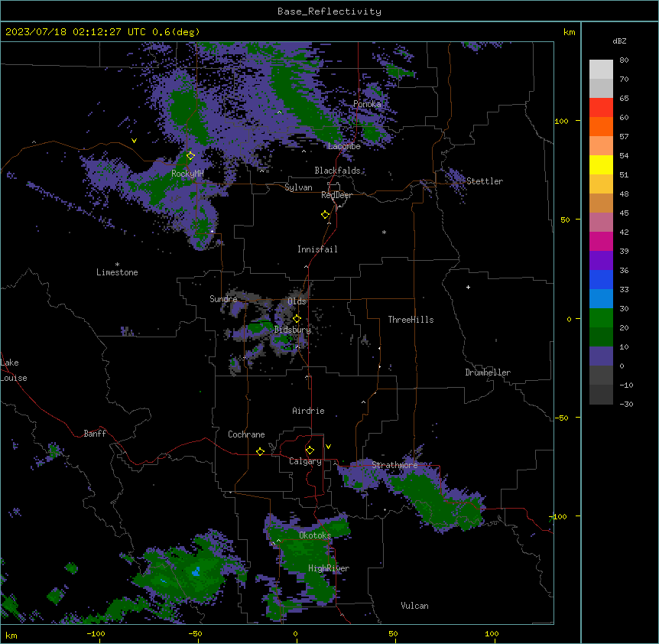Click the -30 value on dBZ legend
Screen dimensions: 659x644
tap(626, 405)
